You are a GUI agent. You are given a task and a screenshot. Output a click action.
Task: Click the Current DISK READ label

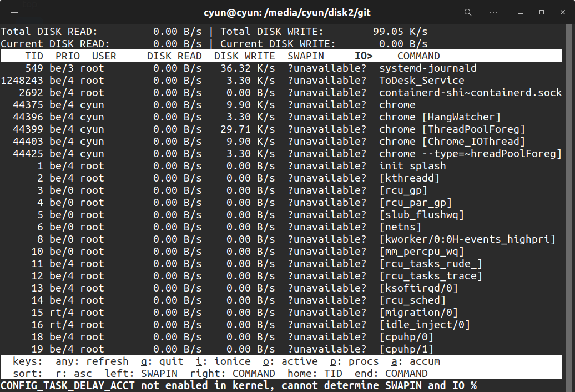(56, 44)
